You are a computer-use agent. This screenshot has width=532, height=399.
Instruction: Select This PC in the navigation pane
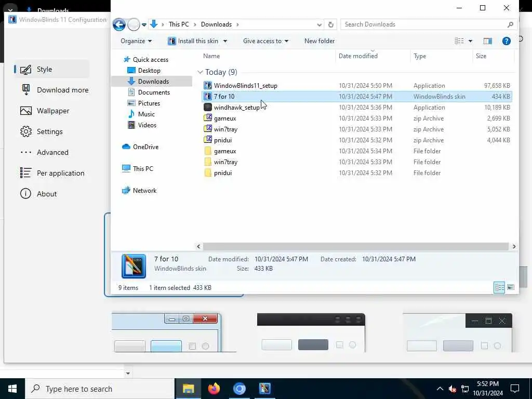click(x=143, y=169)
